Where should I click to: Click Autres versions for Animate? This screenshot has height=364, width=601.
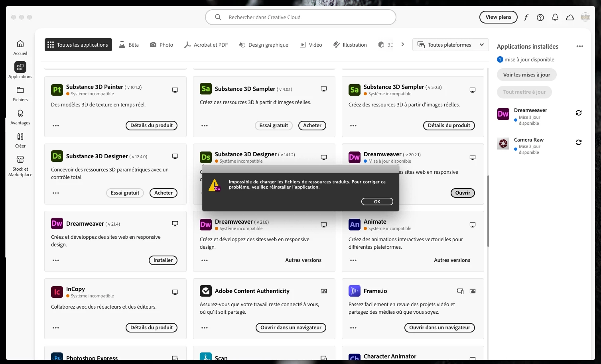tap(452, 260)
